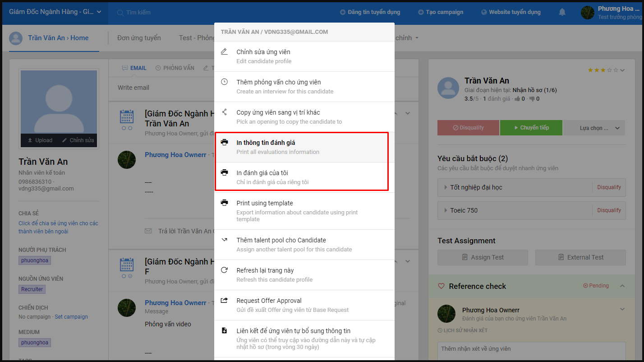The height and width of the screenshot is (362, 644).
Task: Select the thumbs down icon
Action: click(x=532, y=98)
